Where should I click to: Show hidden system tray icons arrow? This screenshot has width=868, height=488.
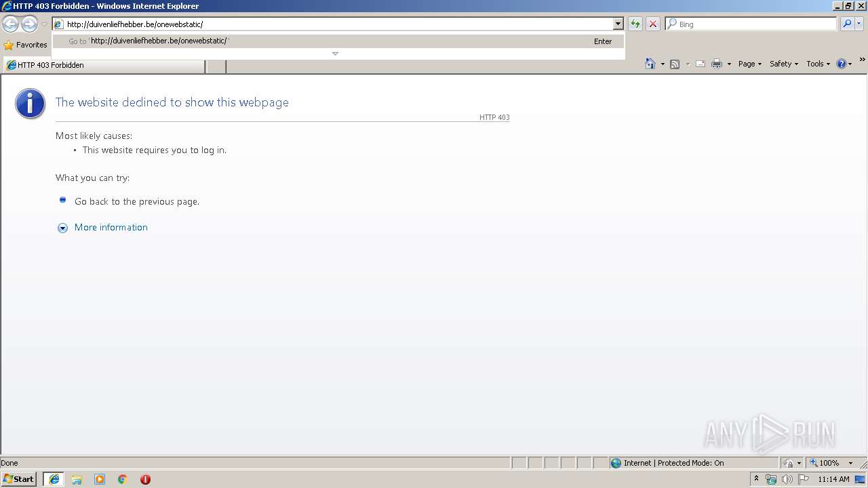(x=756, y=479)
